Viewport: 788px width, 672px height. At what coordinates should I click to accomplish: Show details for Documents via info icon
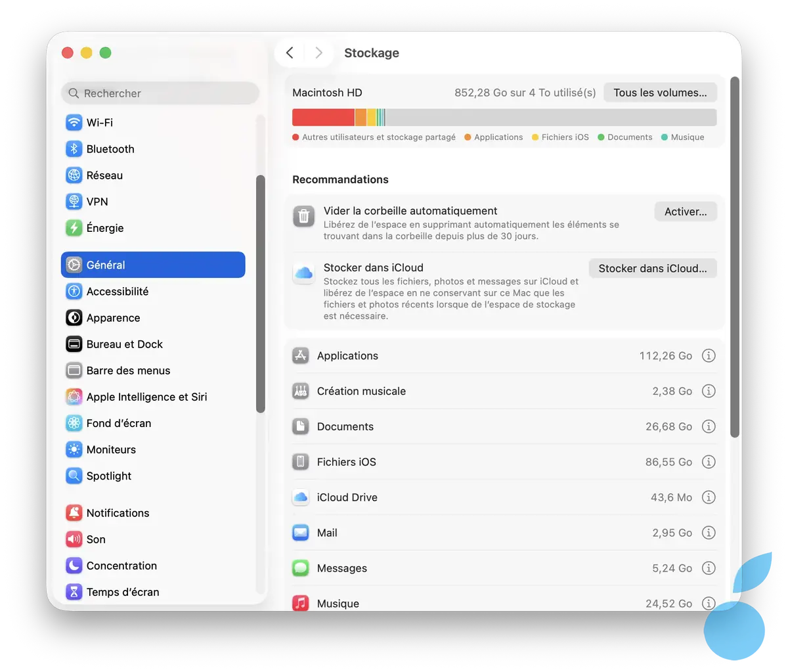point(708,427)
